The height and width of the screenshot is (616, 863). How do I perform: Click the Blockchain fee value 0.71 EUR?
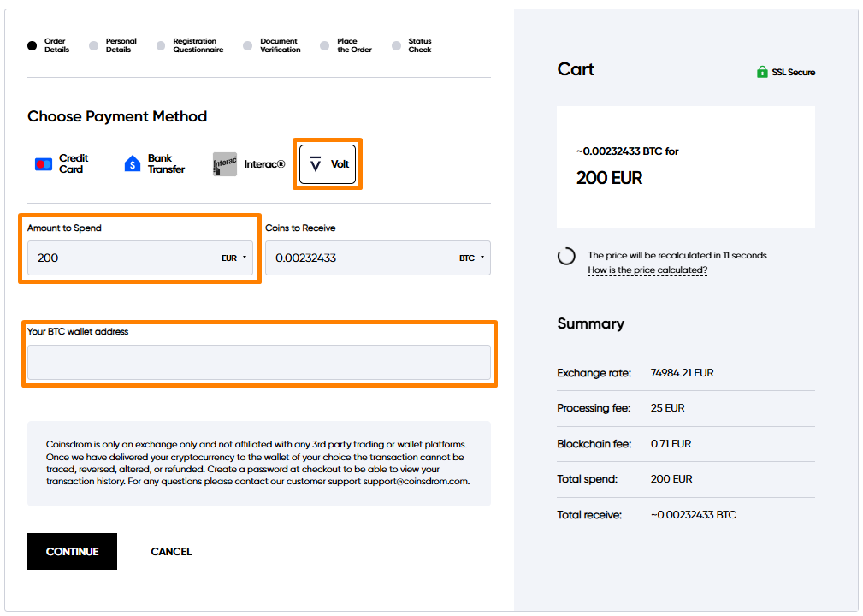point(671,444)
